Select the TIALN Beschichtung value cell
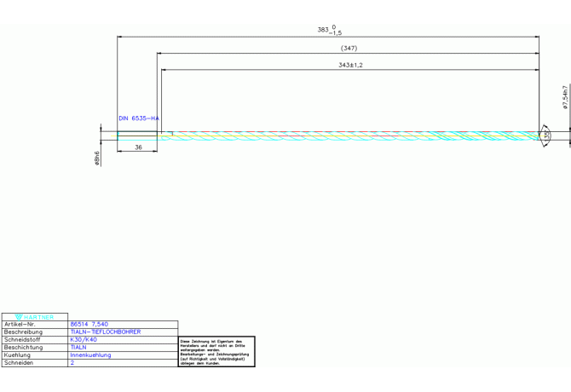This screenshot has height=392, width=571. point(78,347)
